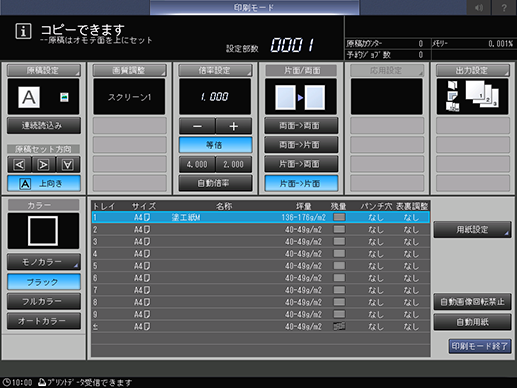The image size is (517, 388).
Task: Open 原稿設定 original settings
Action: click(44, 70)
